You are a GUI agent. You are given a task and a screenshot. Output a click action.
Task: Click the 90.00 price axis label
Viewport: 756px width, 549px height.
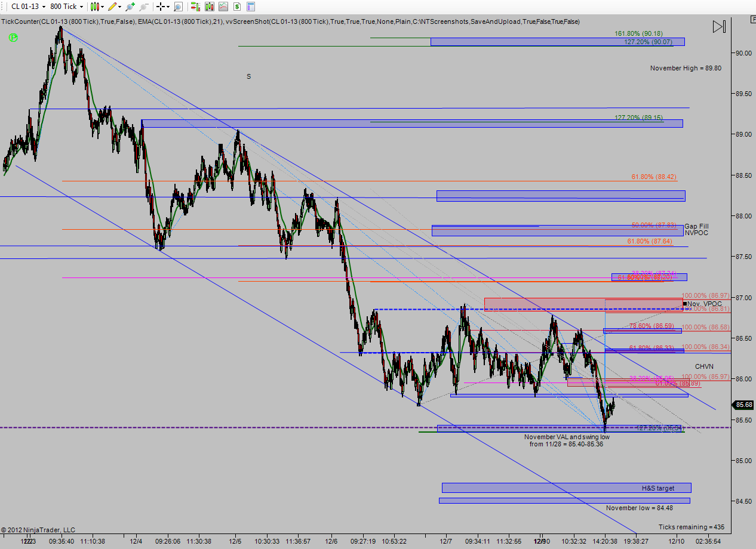[743, 53]
